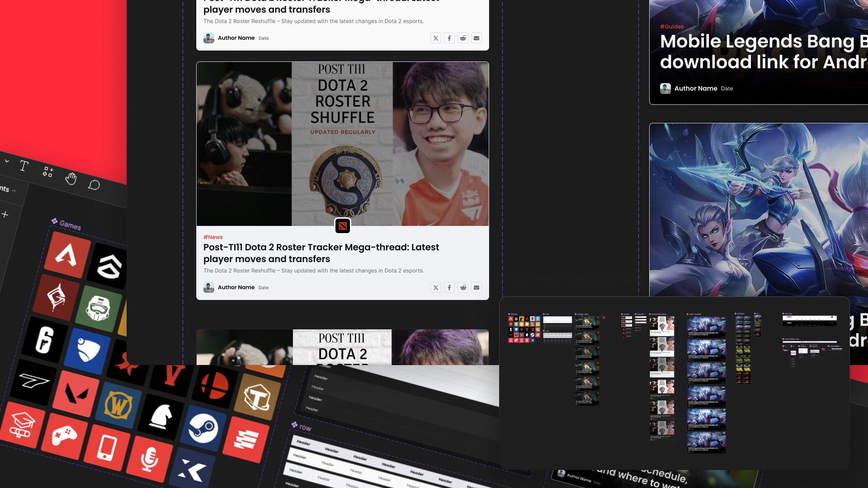Screen dimensions: 868x488
Task: Open the toolbar dropdown chevron left of Text tool
Action: pyautogui.click(x=7, y=161)
